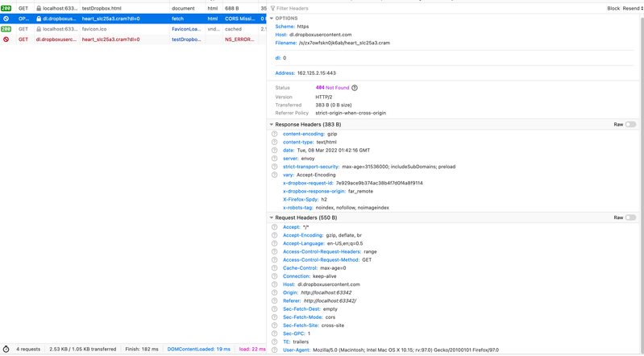Viewport: 644px width, 356px height.
Task: Toggle Raw view for Request Headers
Action: pos(630,217)
